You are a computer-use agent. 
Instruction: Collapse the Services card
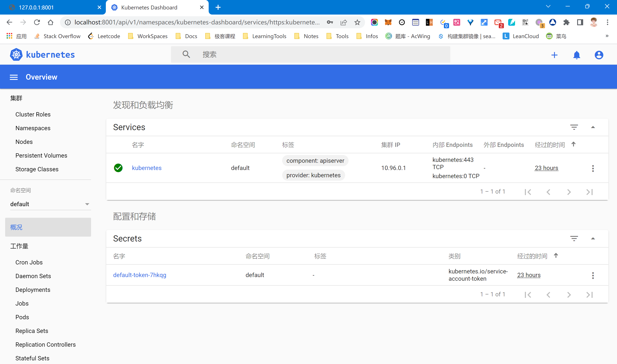[593, 127]
